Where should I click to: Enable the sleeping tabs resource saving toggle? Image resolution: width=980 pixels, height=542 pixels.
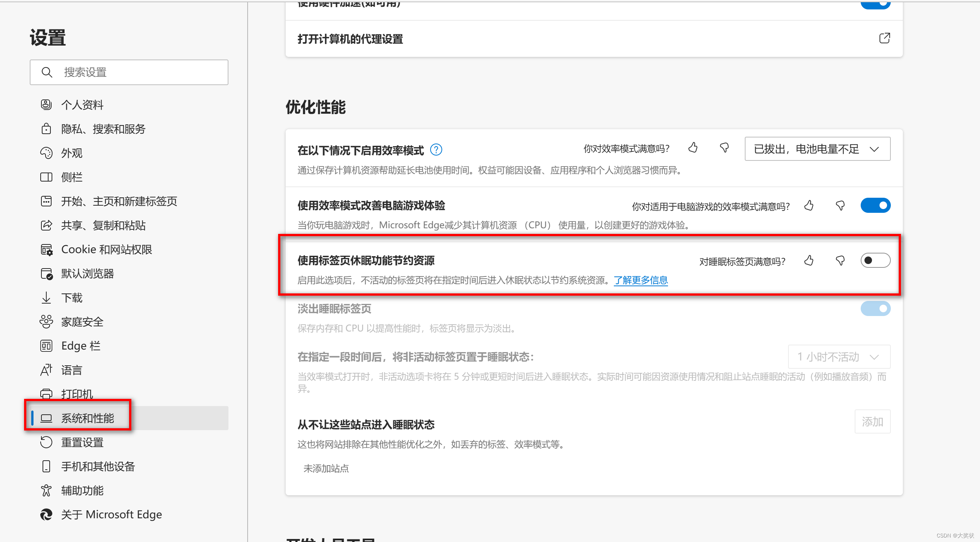875,261
